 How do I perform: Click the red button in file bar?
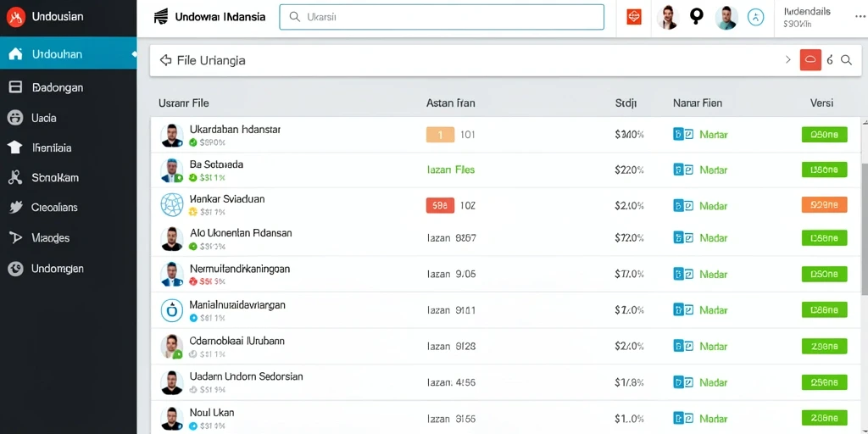[x=810, y=60]
